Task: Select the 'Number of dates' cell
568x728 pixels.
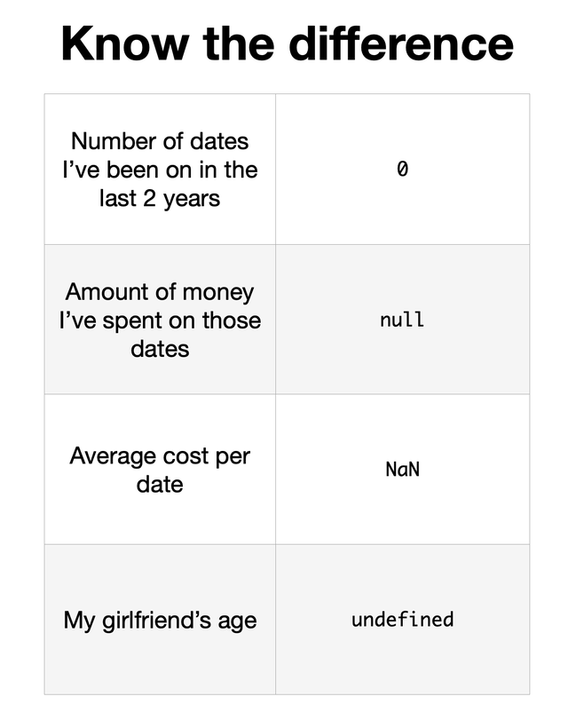Action: click(160, 169)
